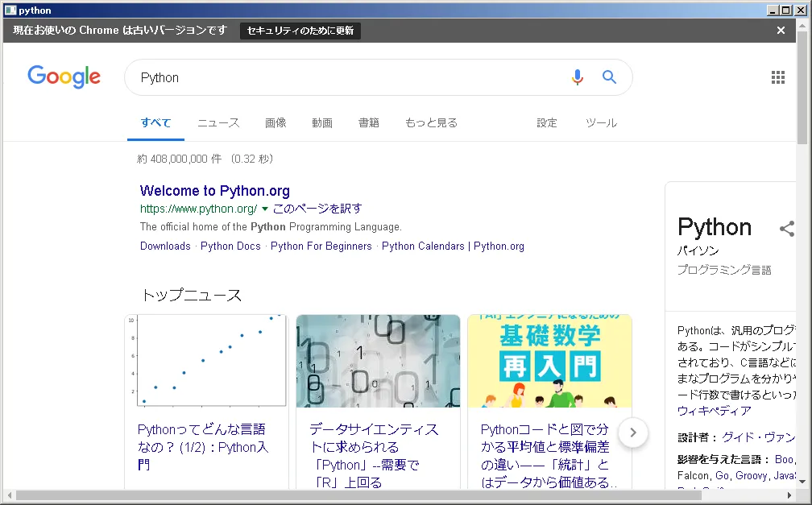
Task: Switch to the ニュース tab
Action: point(218,123)
